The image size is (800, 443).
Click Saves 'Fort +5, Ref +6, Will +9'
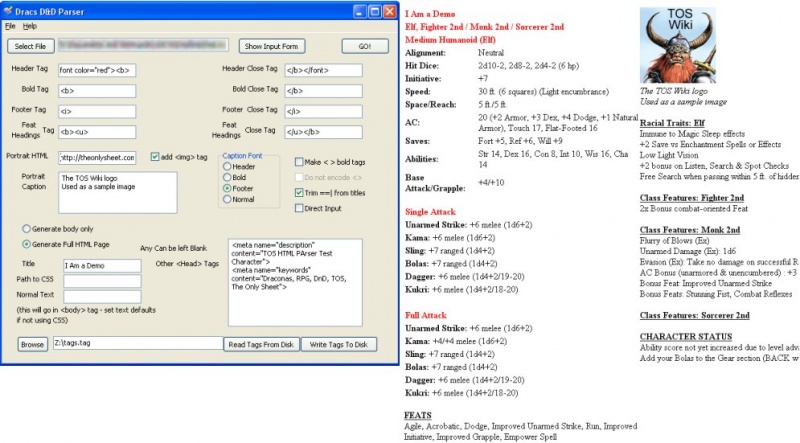point(520,141)
